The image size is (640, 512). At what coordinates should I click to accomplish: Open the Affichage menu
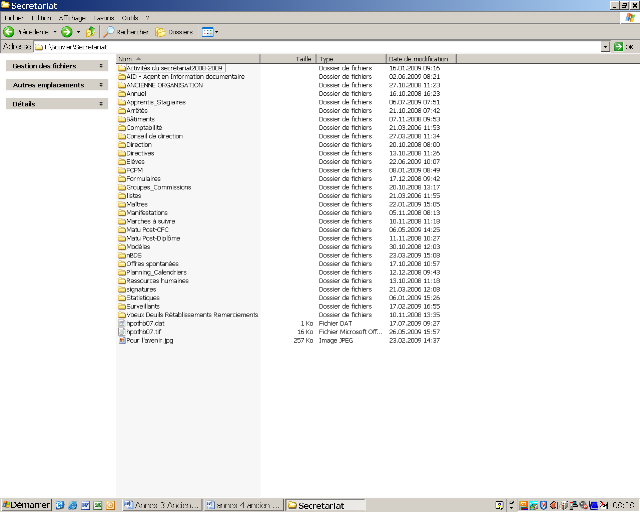[x=72, y=18]
